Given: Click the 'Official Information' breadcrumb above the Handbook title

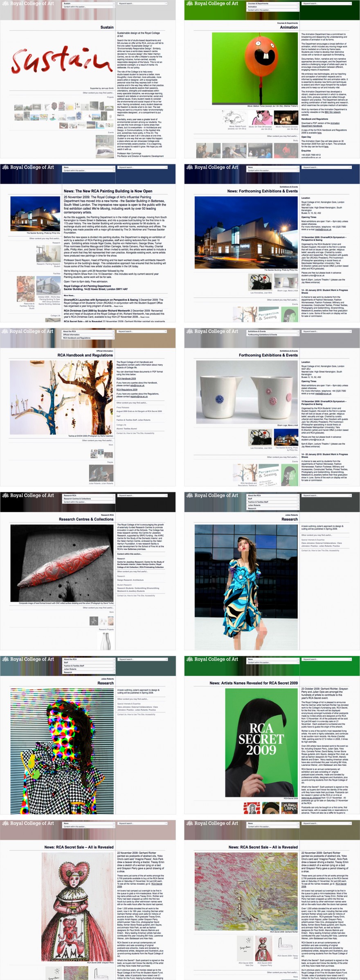Looking at the screenshot, I should [104, 351].
